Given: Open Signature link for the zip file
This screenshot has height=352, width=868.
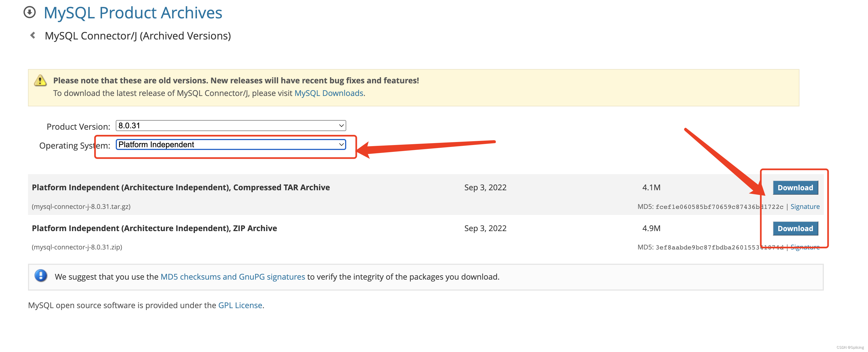Looking at the screenshot, I should 805,247.
